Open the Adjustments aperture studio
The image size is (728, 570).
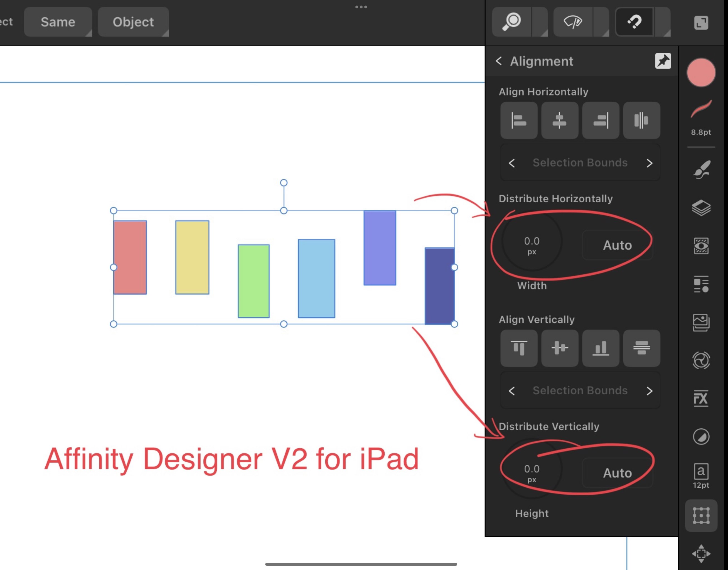coord(701,360)
